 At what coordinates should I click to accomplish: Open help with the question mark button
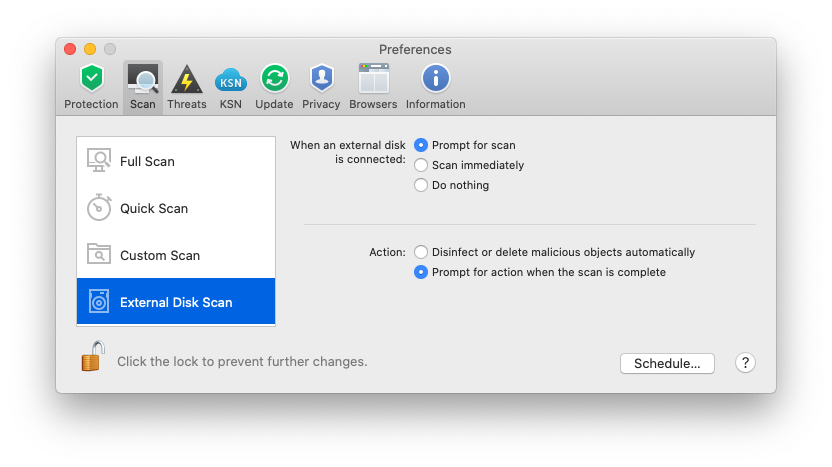745,363
